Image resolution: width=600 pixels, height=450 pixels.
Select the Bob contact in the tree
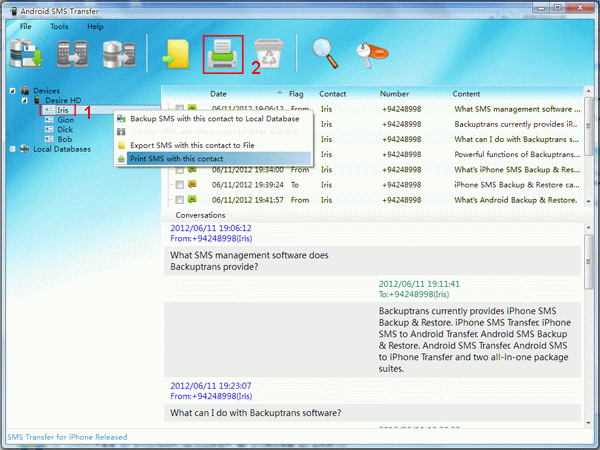click(65, 139)
